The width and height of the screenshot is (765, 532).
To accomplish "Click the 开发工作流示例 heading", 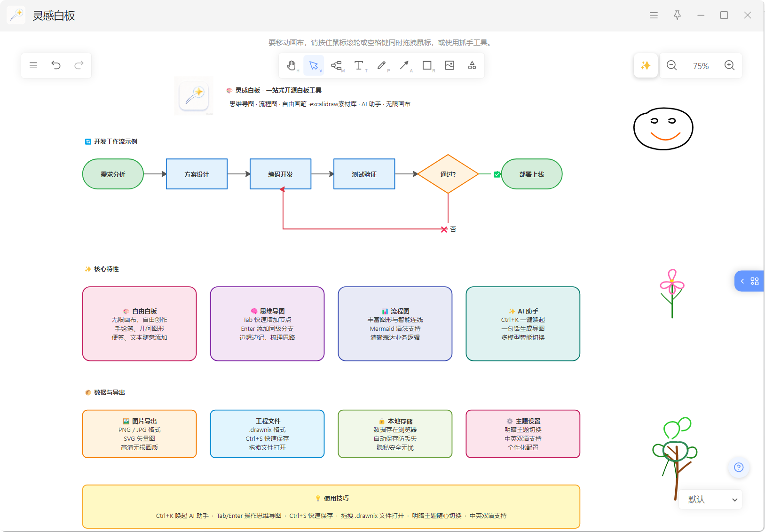I will click(x=111, y=141).
